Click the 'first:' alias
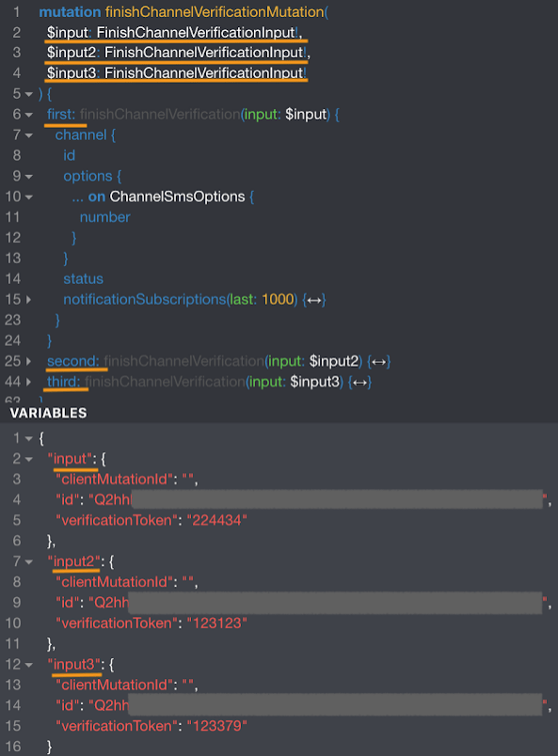The height and width of the screenshot is (756, 558). coord(61,115)
